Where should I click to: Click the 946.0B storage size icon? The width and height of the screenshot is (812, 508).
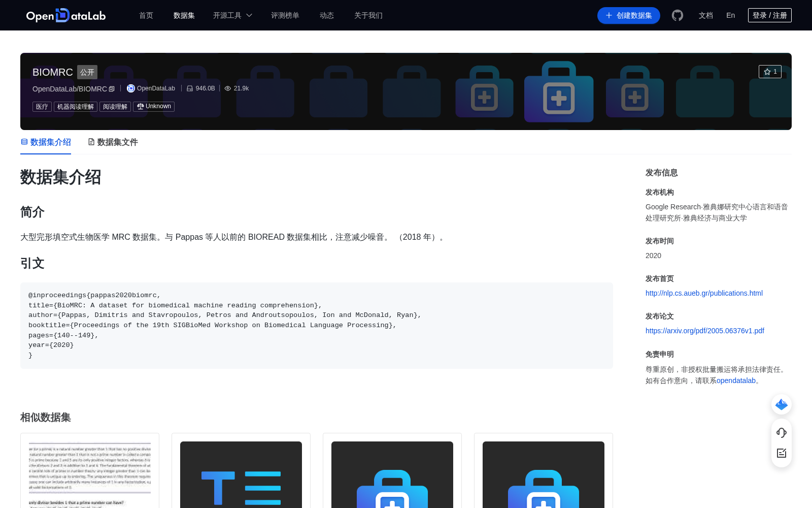pyautogui.click(x=190, y=88)
